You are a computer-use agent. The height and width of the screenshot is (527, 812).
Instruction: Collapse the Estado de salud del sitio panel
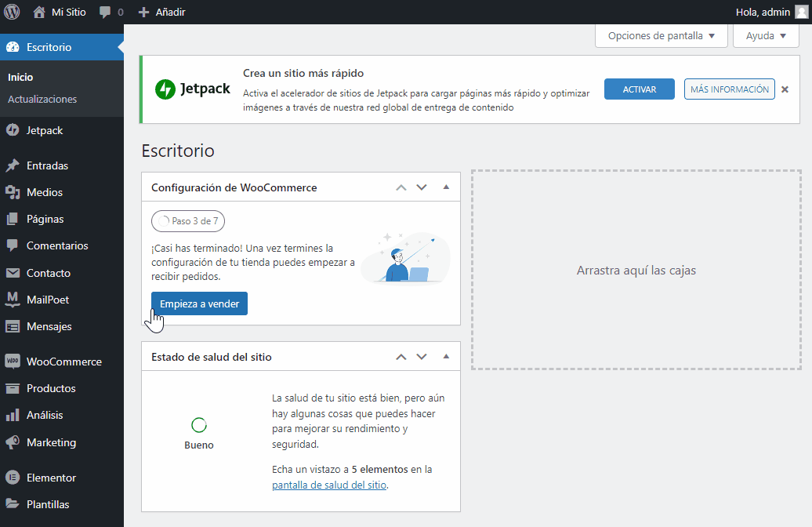[x=447, y=357]
